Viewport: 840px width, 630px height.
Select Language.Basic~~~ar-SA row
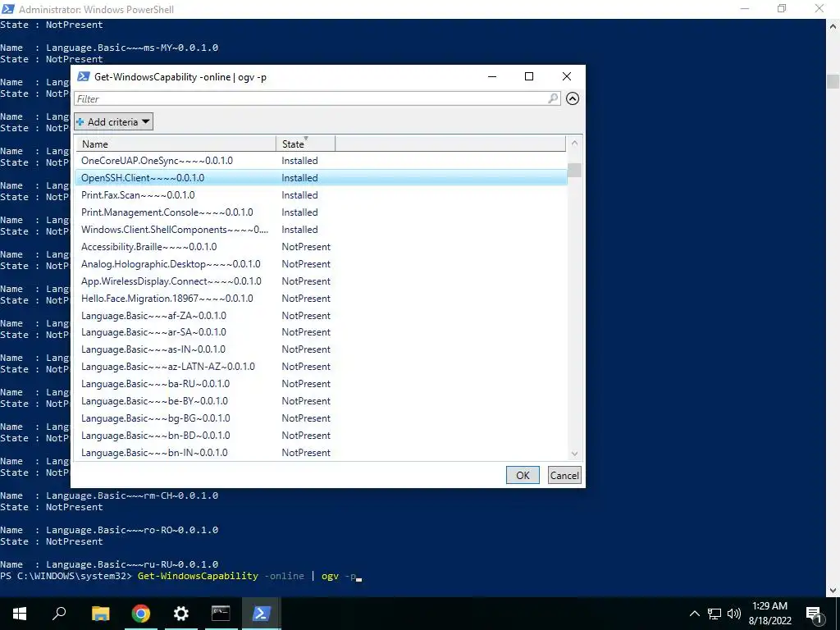click(322, 332)
